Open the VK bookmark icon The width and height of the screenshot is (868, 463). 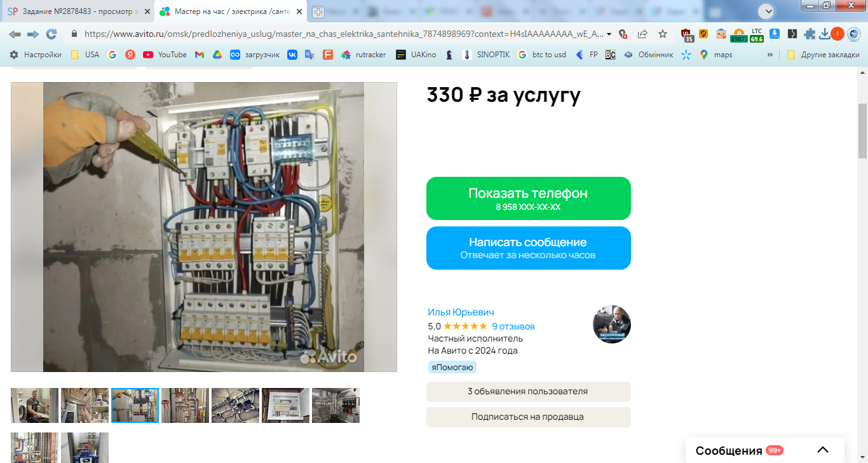292,55
